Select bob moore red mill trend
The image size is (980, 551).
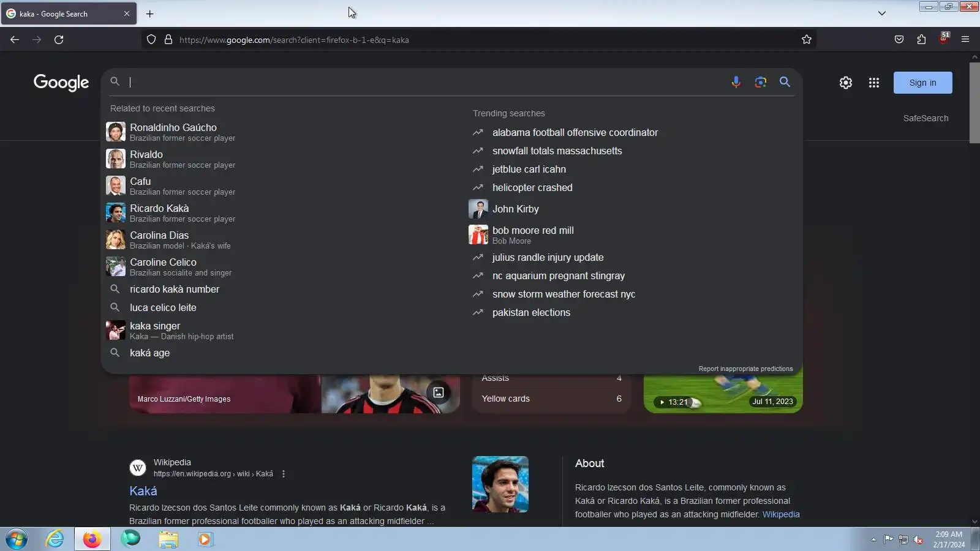631,234
